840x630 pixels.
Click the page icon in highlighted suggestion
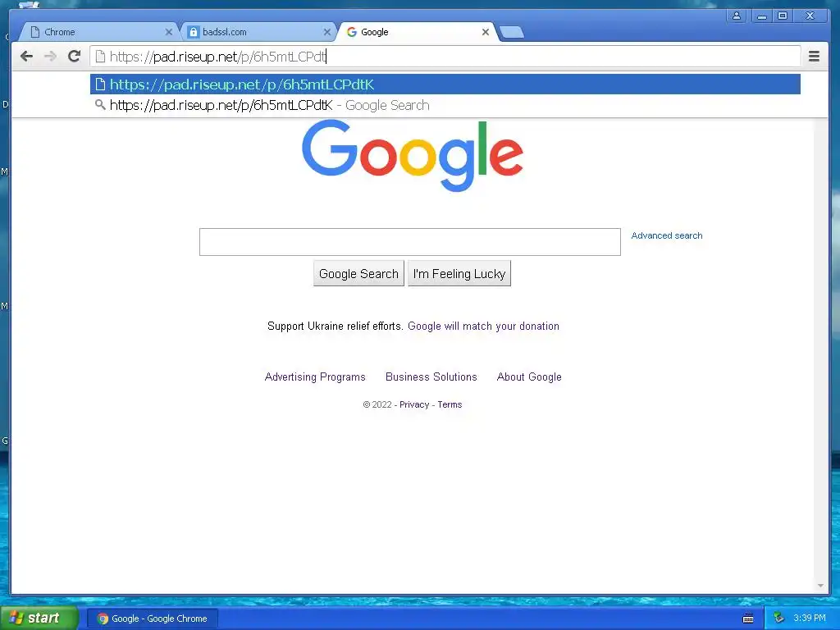point(100,84)
